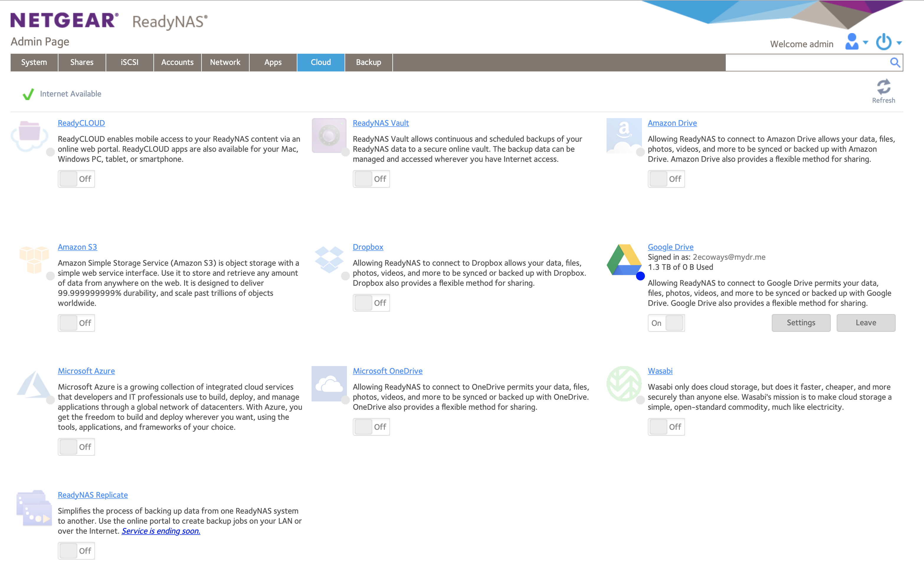Click the Refresh icon
This screenshot has width=924, height=588.
[x=883, y=87]
